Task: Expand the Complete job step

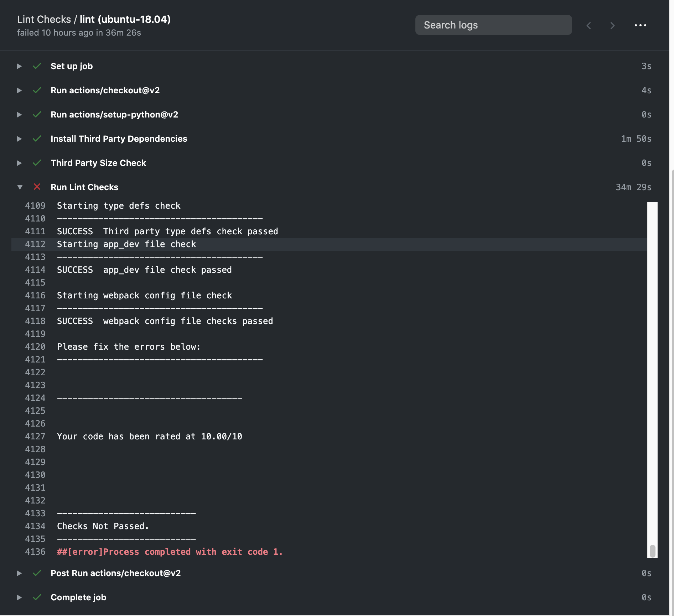Action: [x=19, y=597]
